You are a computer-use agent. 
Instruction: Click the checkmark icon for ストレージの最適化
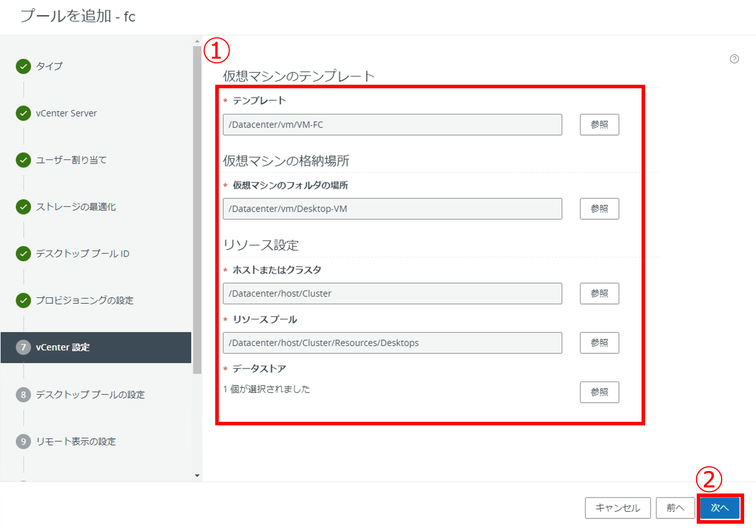point(23,207)
